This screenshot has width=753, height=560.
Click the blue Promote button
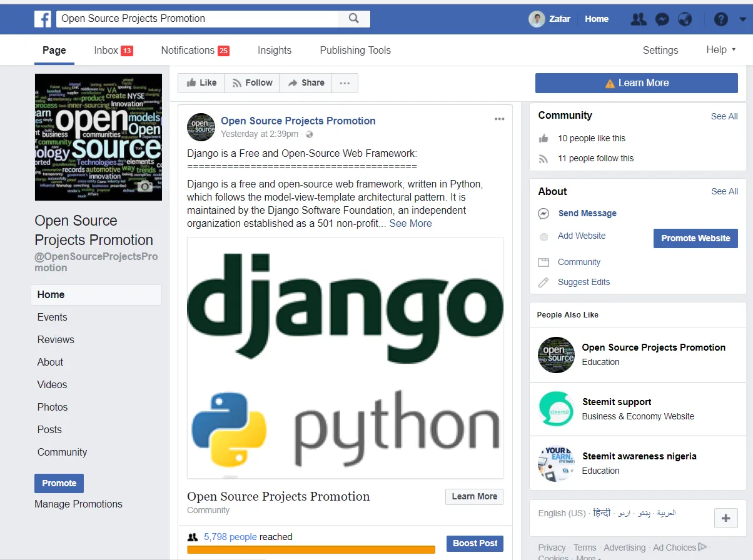59,483
